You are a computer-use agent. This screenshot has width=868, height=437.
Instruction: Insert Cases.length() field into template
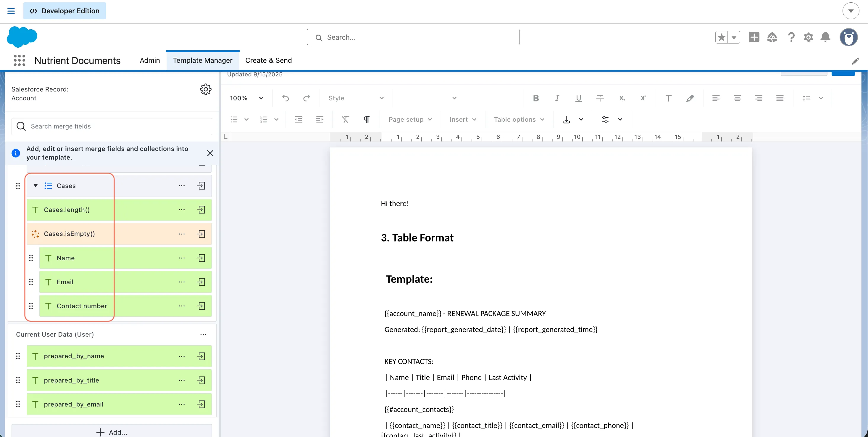pos(201,210)
